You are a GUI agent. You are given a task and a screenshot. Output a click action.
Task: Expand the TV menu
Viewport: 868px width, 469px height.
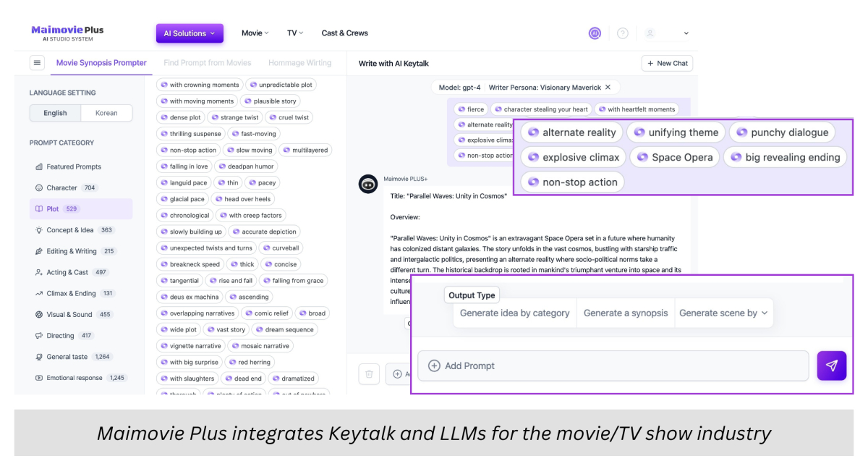[295, 33]
